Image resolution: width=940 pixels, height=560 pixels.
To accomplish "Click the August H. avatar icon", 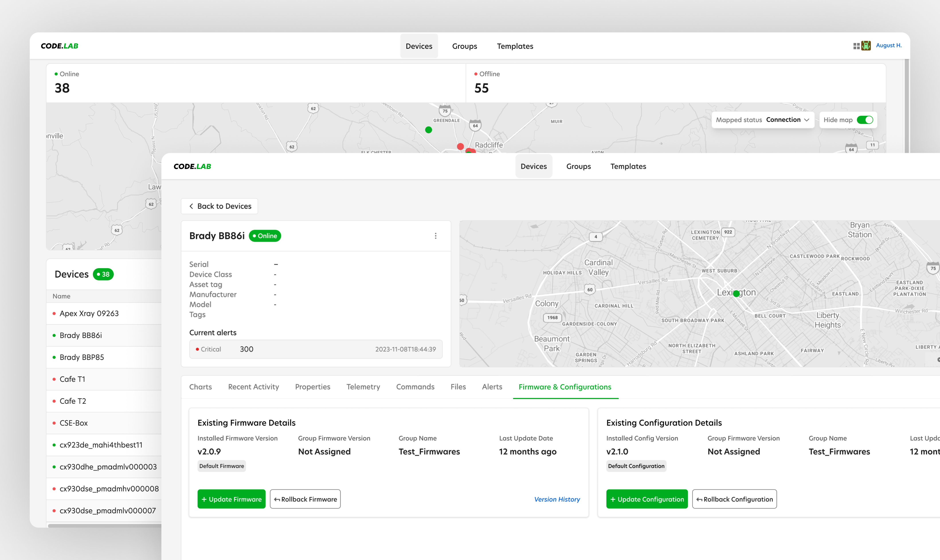I will pyautogui.click(x=866, y=45).
